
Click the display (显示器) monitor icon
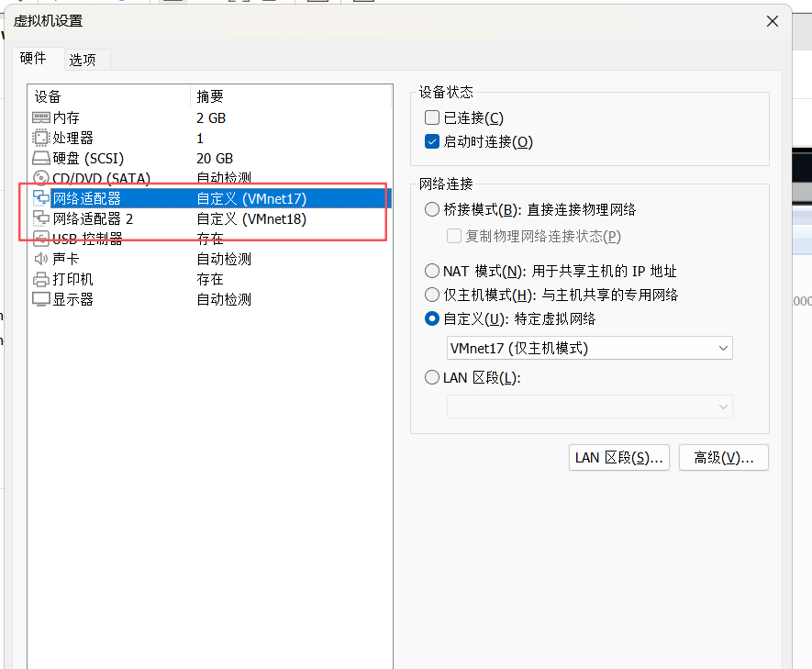coord(41,299)
